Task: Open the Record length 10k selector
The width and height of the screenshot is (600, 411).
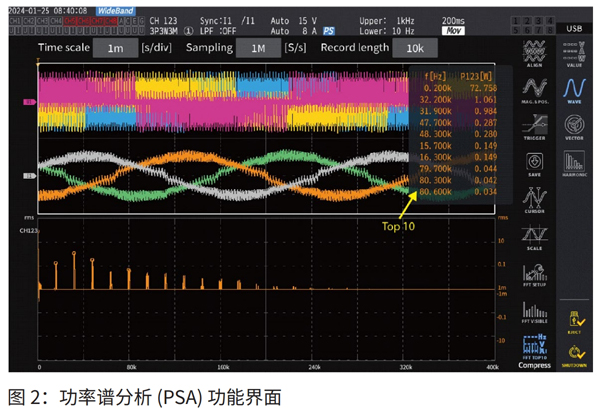Action: tap(413, 48)
